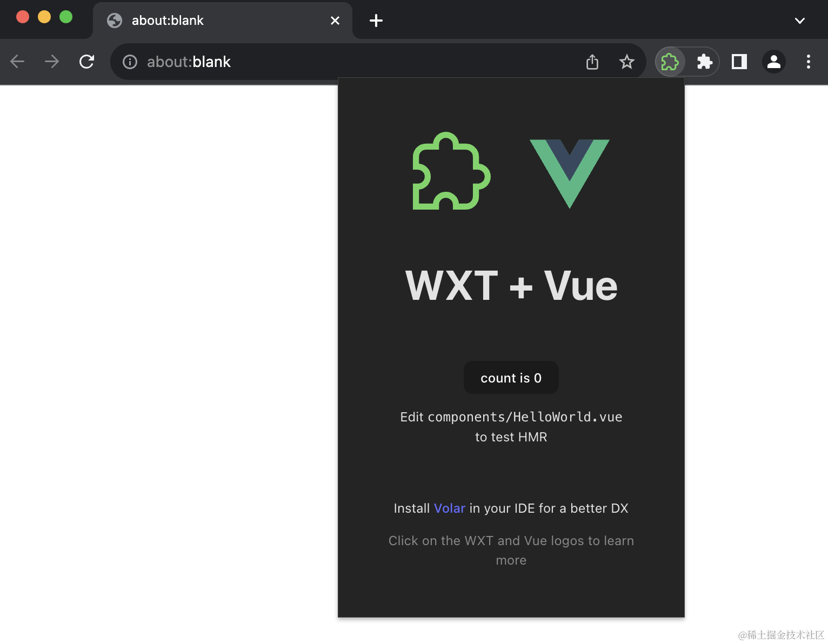Reload the current page
Screen dimensions: 828x644
click(x=86, y=62)
